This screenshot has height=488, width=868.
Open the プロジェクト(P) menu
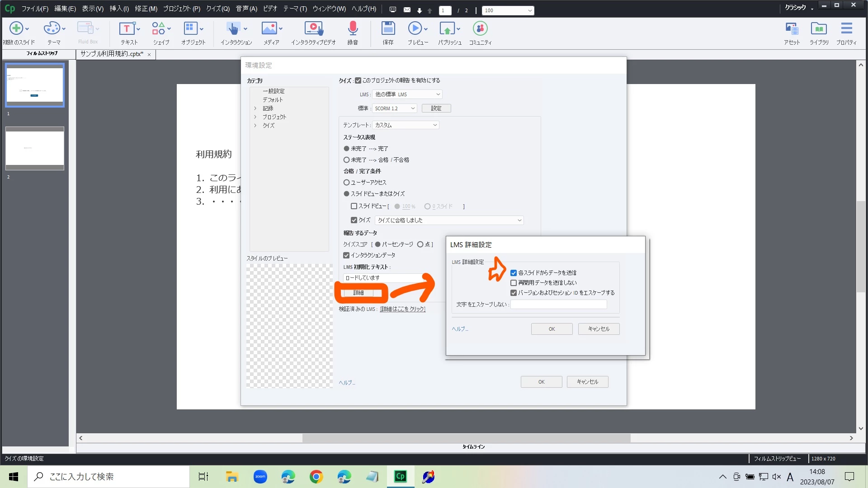[181, 9]
